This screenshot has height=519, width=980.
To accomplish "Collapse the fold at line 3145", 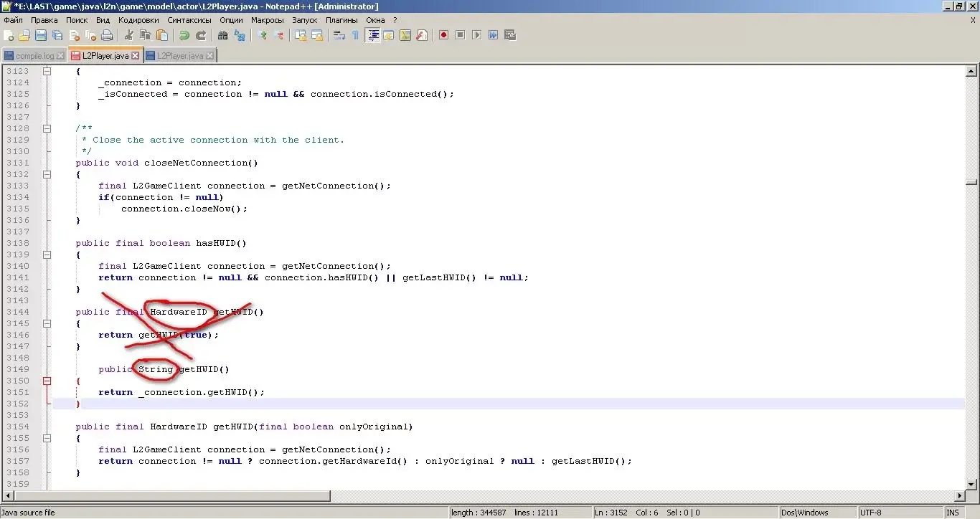I will [47, 323].
